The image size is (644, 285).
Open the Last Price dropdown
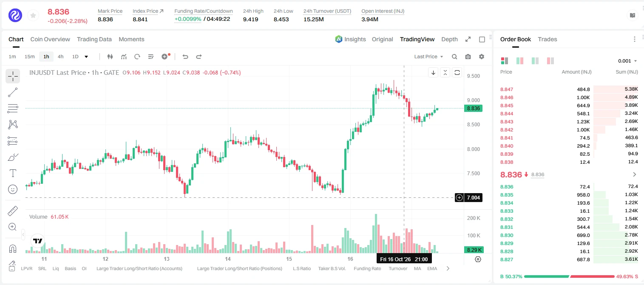(428, 57)
